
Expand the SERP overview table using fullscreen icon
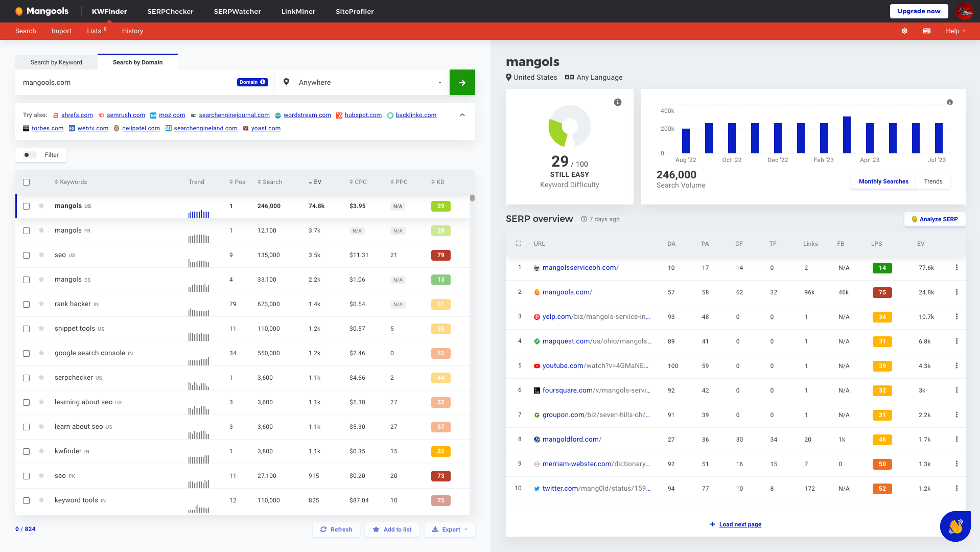[x=518, y=244]
